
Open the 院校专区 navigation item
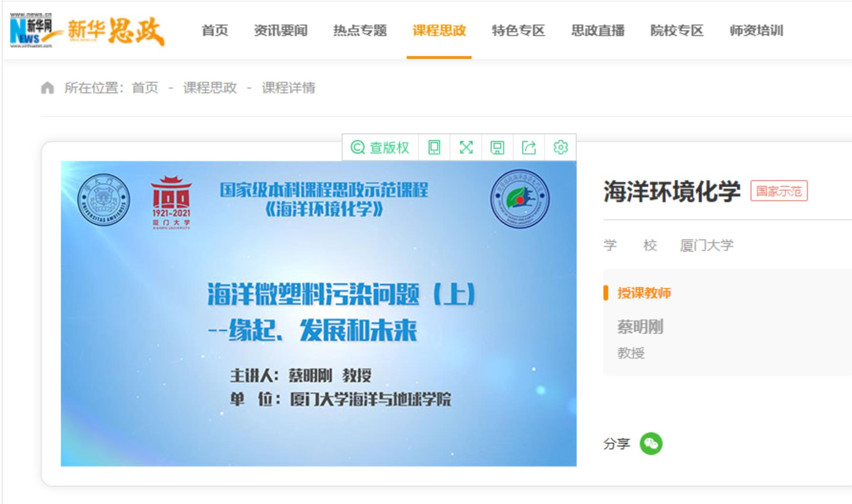click(677, 31)
